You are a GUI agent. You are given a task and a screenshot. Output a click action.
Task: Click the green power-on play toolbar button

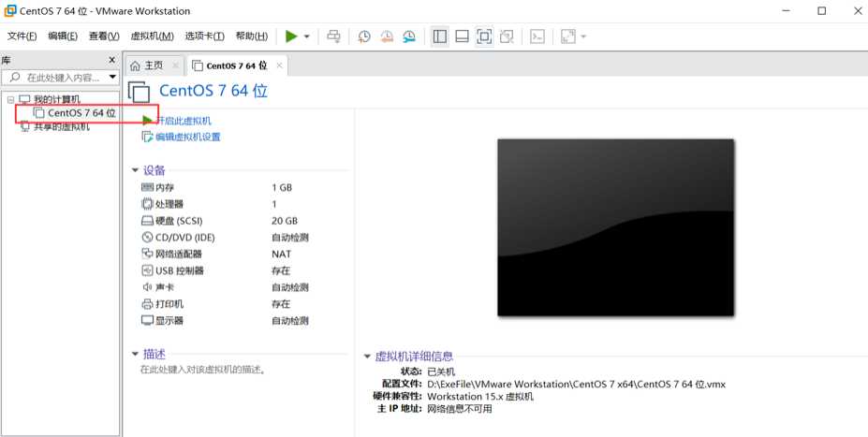click(291, 36)
